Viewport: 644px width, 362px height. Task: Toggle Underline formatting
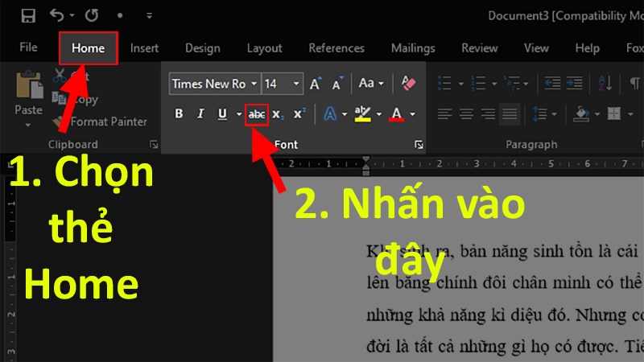(x=222, y=113)
